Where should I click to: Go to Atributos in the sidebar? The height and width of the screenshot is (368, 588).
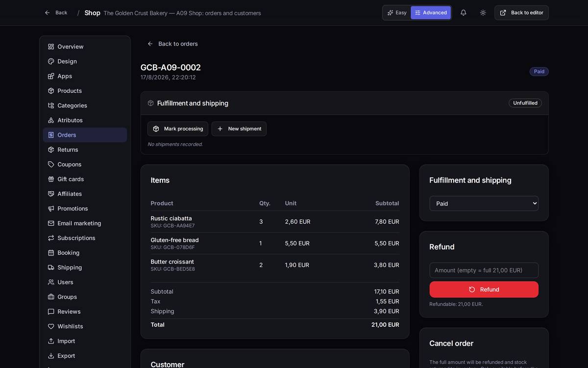[x=85, y=120]
